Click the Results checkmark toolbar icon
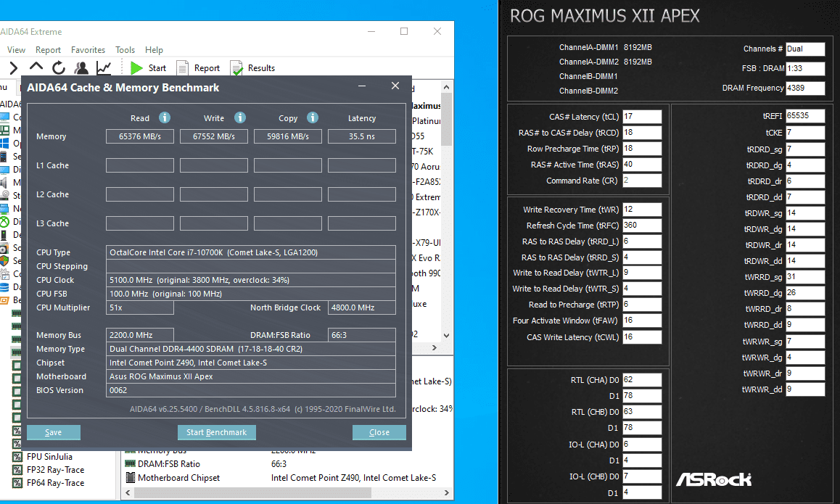This screenshot has width=840, height=504. pyautogui.click(x=236, y=68)
